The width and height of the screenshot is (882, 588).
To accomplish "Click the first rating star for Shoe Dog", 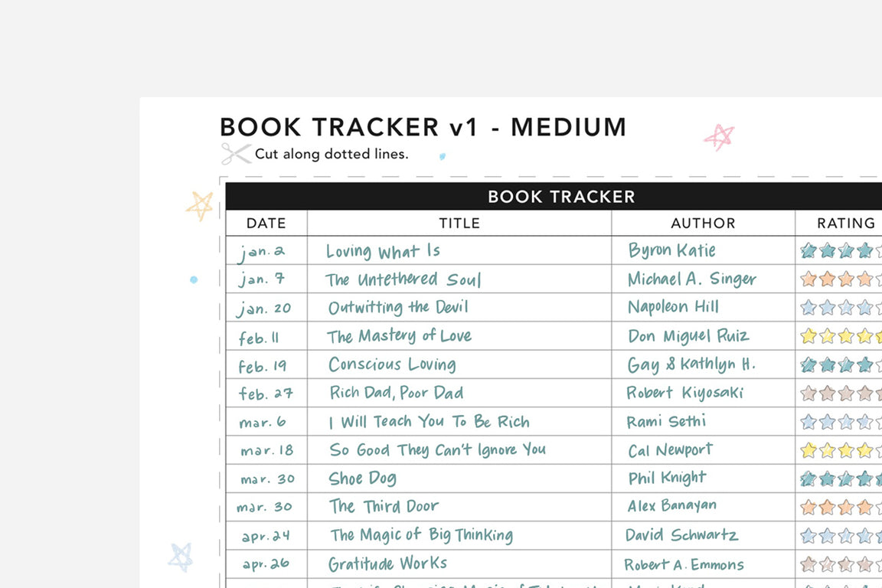I will tap(808, 479).
